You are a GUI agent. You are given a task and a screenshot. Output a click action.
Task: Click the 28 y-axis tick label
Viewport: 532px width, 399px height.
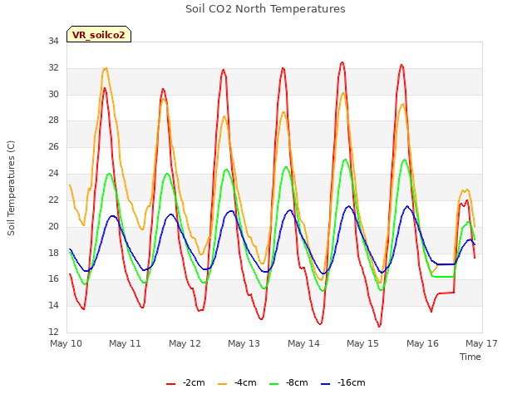(x=53, y=120)
